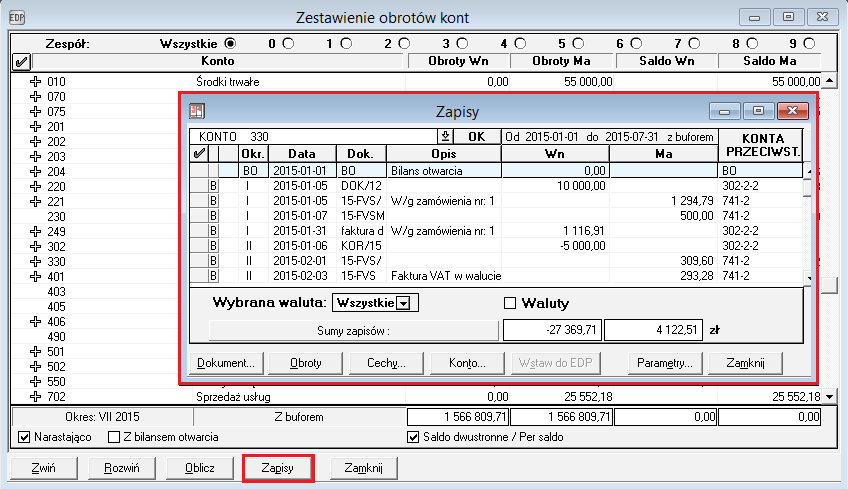Open Cechy... in Zapisy window

(x=386, y=363)
